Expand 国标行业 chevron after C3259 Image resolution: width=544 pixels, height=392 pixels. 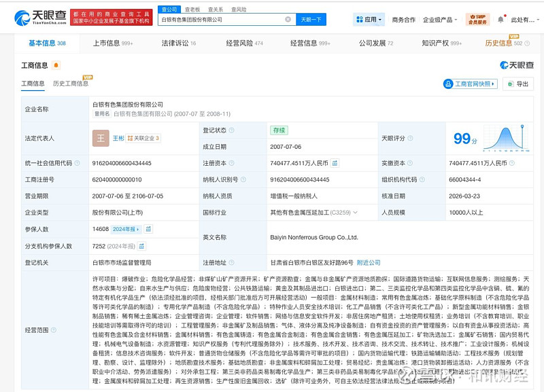(356, 213)
